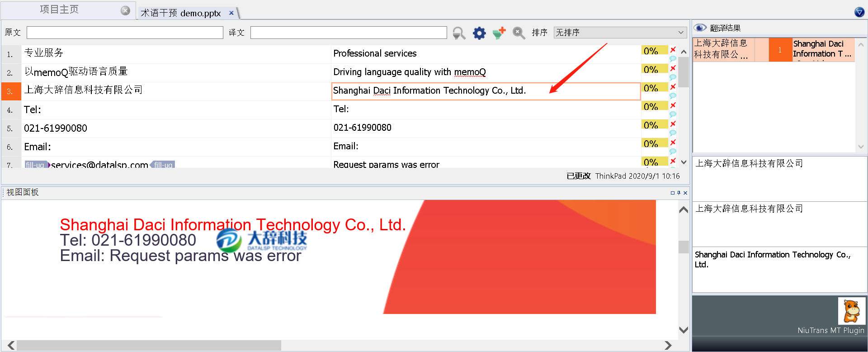This screenshot has width=868, height=352.
Task: Click the preview horizontal scroll-left arrow
Action: point(11,345)
